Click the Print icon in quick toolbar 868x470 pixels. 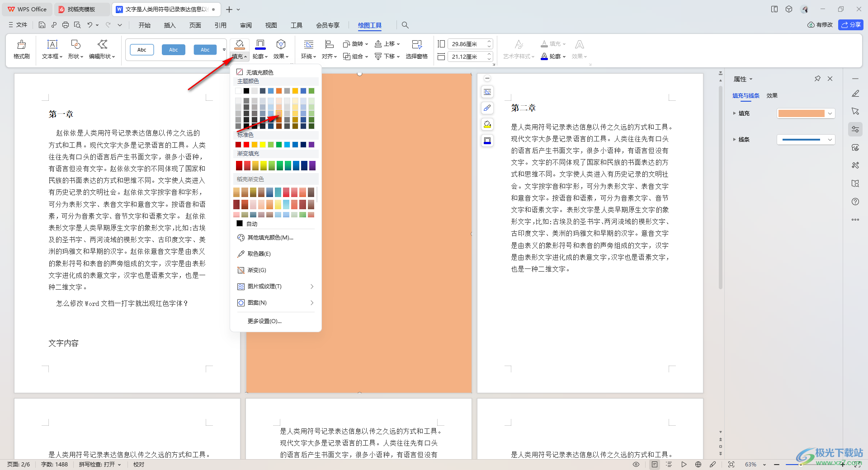pyautogui.click(x=66, y=25)
